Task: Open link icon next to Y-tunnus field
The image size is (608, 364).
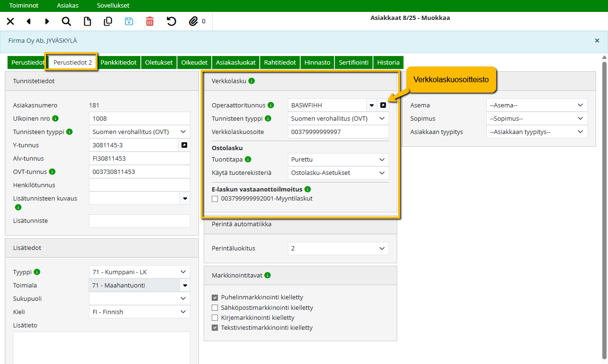Action: (184, 145)
